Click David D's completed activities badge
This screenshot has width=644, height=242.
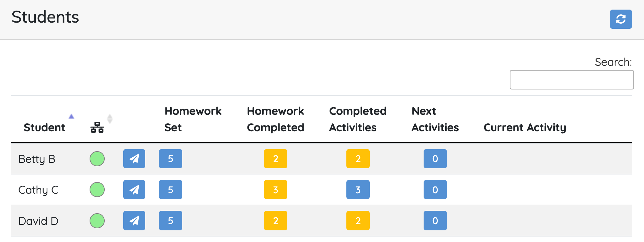358,220
